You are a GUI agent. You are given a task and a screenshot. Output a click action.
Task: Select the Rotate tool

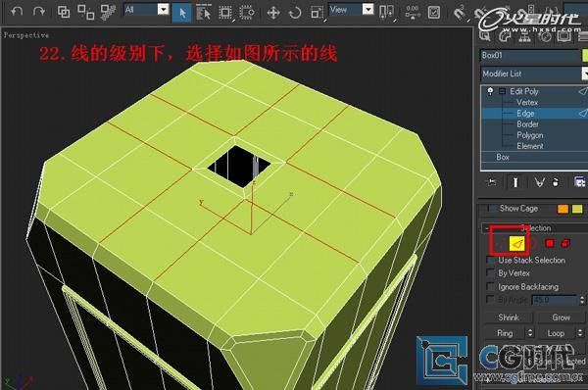point(295,13)
